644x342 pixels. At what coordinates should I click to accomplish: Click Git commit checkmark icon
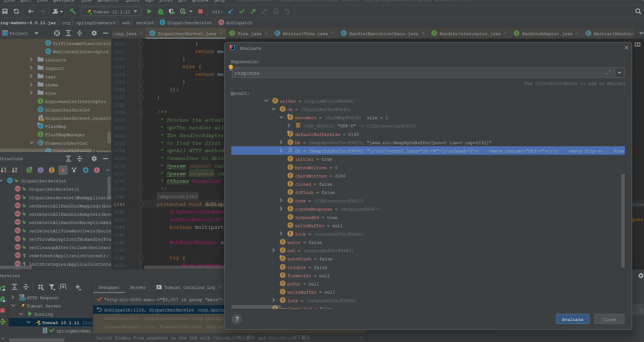tap(242, 11)
